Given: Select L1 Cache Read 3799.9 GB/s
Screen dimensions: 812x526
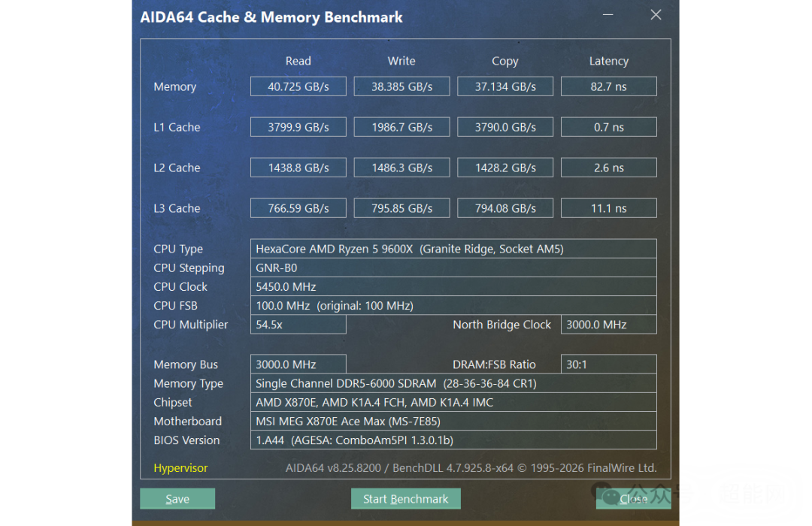Looking at the screenshot, I should point(298,127).
